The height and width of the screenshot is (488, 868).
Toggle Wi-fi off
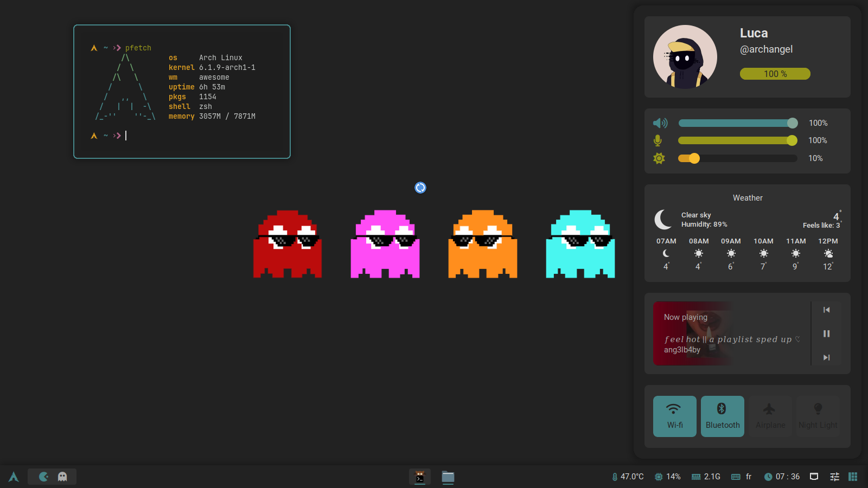(675, 416)
